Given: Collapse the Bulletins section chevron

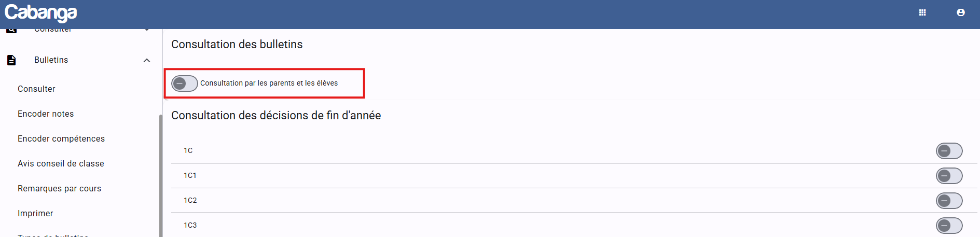Looking at the screenshot, I should pos(147,60).
